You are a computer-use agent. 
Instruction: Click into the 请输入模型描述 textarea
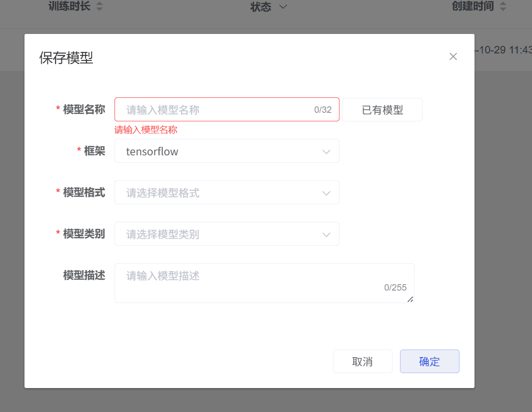250,282
